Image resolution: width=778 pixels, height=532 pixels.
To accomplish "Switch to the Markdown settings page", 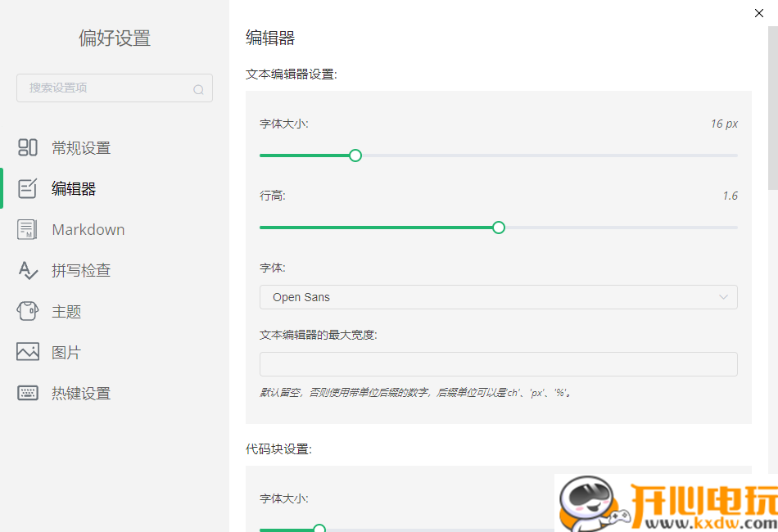I will 88,229.
